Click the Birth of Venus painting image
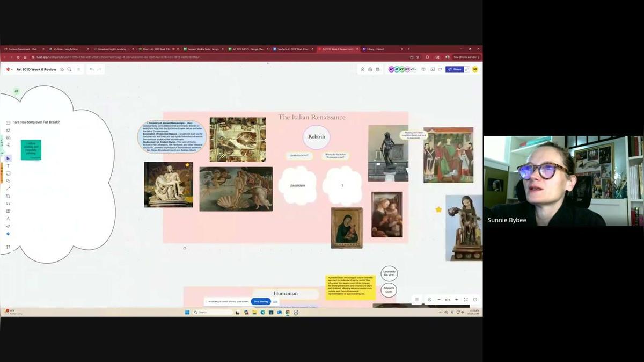This screenshot has height=362, width=644. 236,189
